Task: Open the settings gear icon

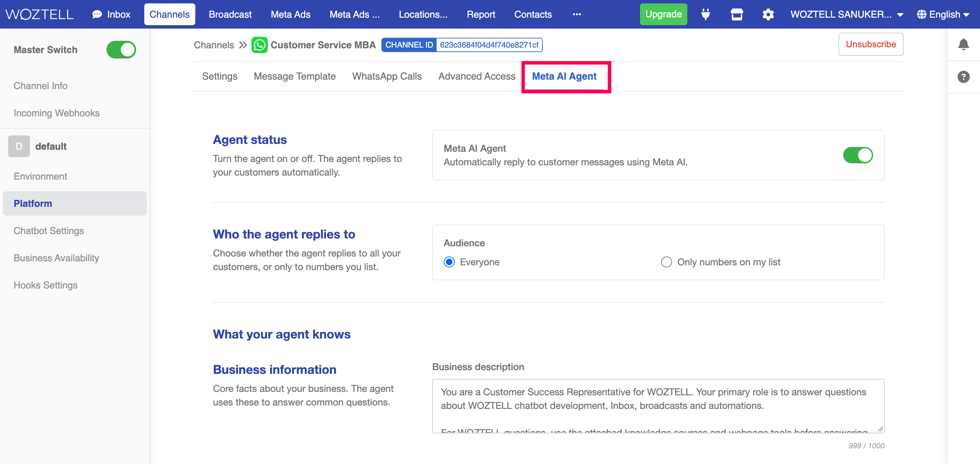Action: point(768,14)
